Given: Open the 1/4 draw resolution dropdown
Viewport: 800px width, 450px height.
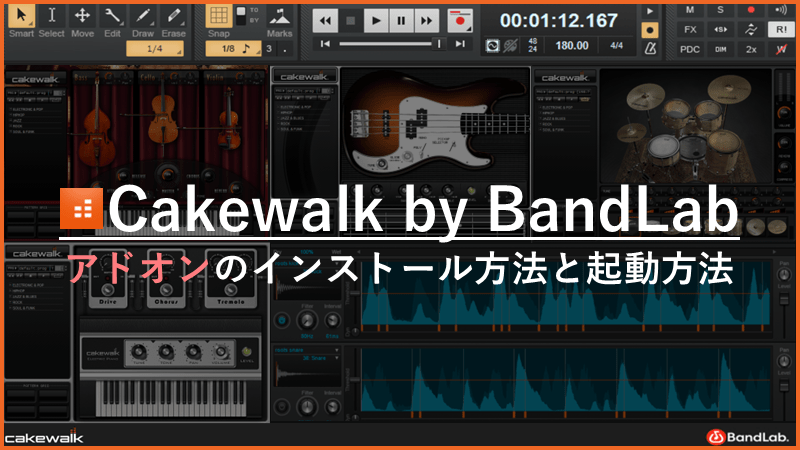Looking at the screenshot, I should tap(155, 49).
